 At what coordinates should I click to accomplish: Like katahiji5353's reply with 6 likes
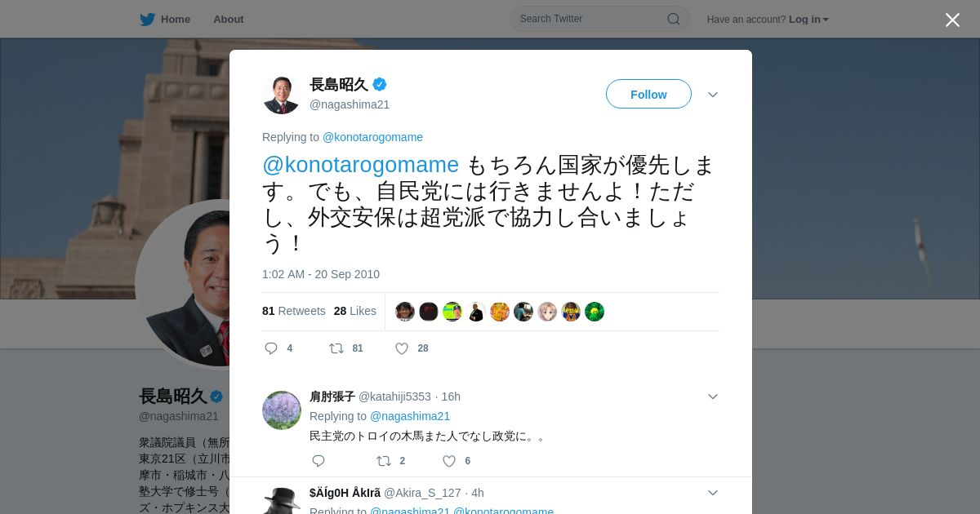[449, 461]
